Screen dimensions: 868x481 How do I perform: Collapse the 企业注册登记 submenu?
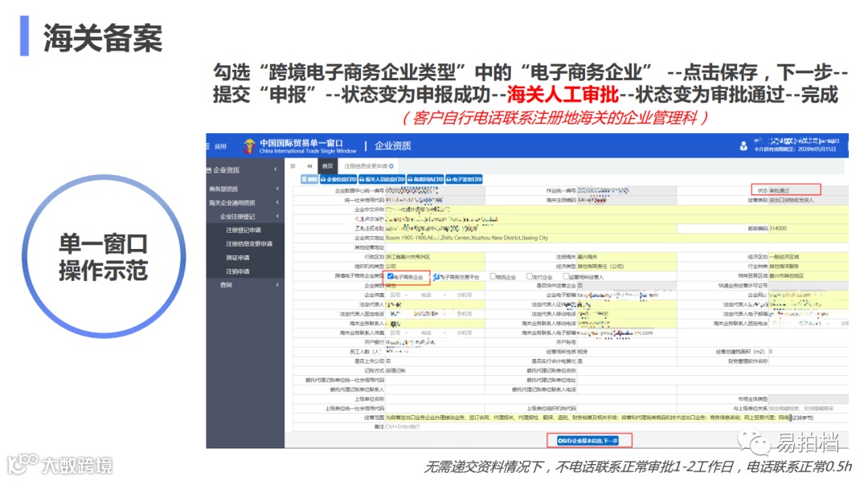pyautogui.click(x=244, y=216)
